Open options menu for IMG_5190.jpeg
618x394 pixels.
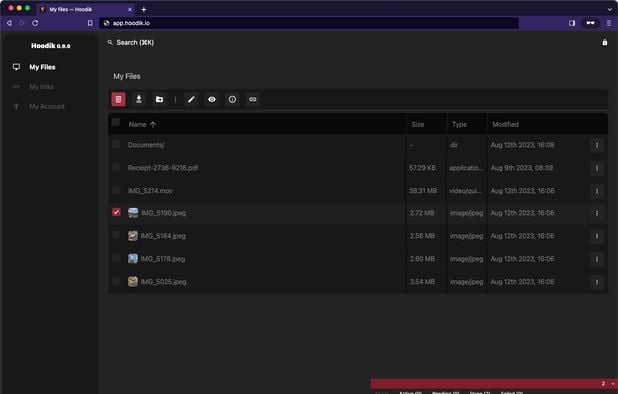[597, 213]
